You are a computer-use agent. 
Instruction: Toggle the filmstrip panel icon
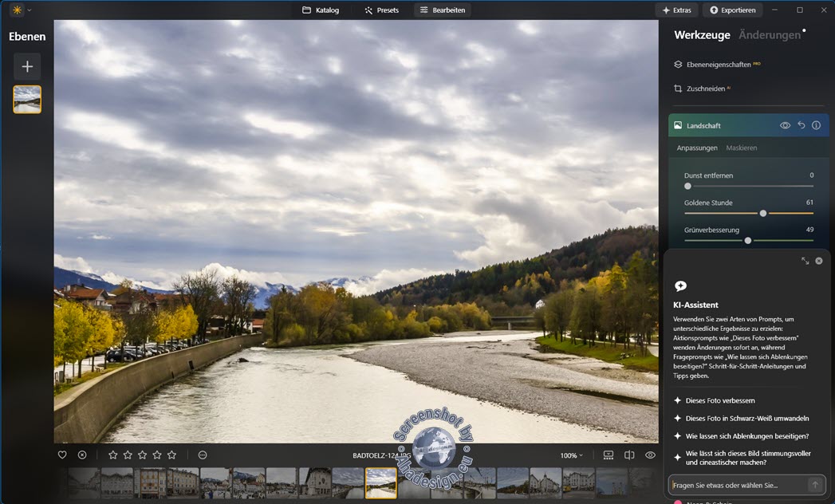pos(608,454)
